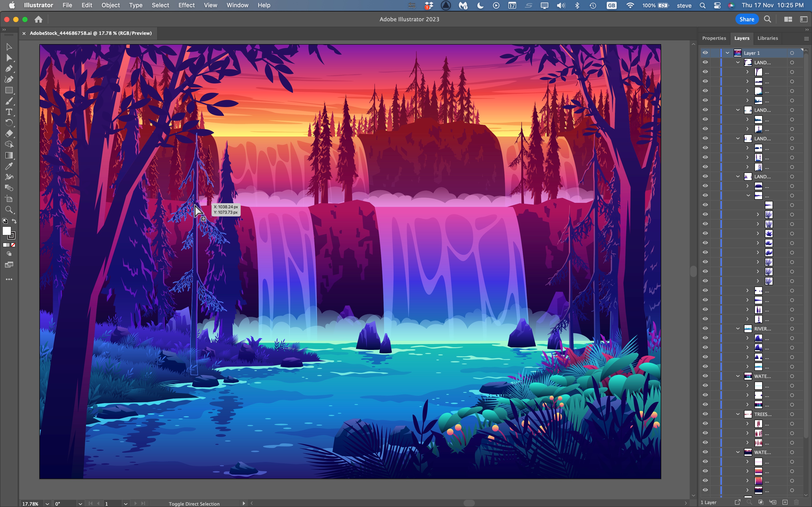
Task: Collapse the WATER layer group
Action: pos(739,376)
